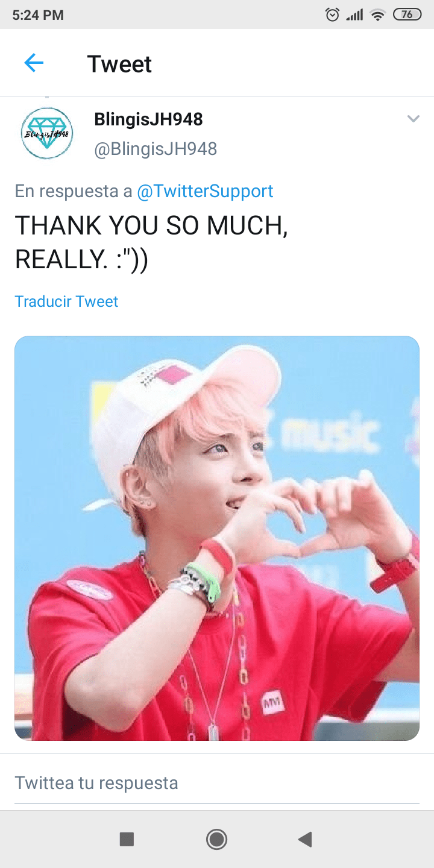Open the attached photo of pink-haired person
The width and height of the screenshot is (434, 868).
tap(217, 538)
